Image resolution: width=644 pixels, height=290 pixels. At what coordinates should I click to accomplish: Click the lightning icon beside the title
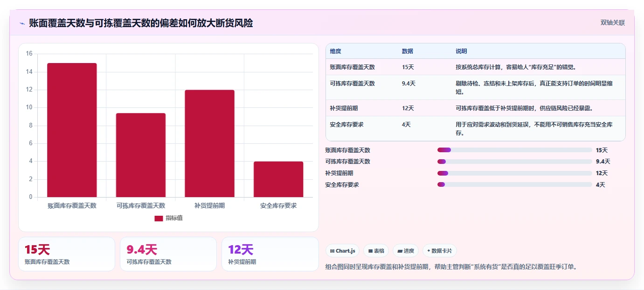click(x=22, y=23)
